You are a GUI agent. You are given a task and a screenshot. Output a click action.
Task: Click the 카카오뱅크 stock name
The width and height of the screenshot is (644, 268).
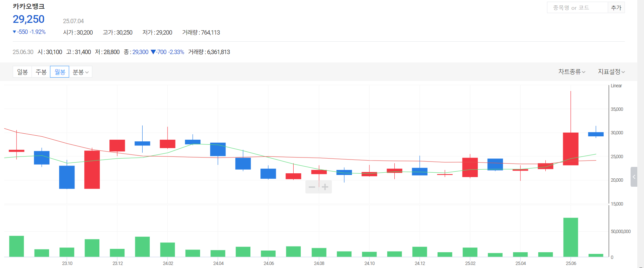29,6
